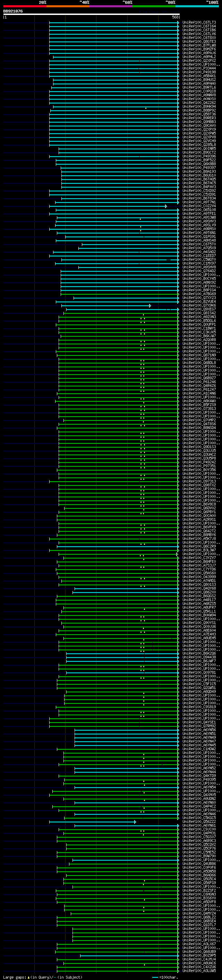Select the UniRef100_Q56ZZ2 label
This screenshot has width=222, height=980.
coord(199,821)
